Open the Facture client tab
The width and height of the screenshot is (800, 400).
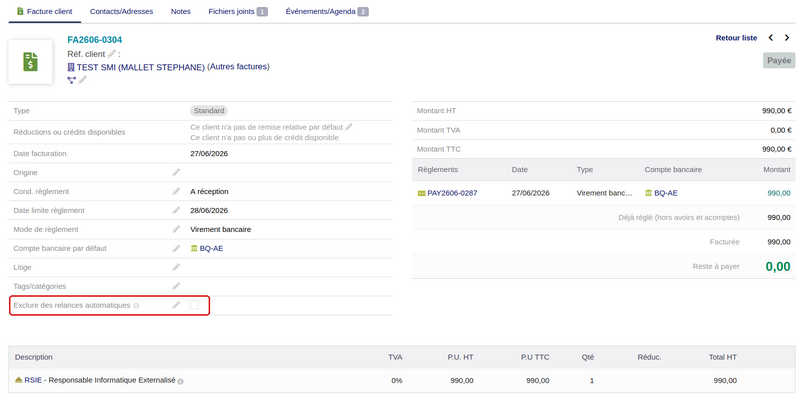(x=45, y=11)
